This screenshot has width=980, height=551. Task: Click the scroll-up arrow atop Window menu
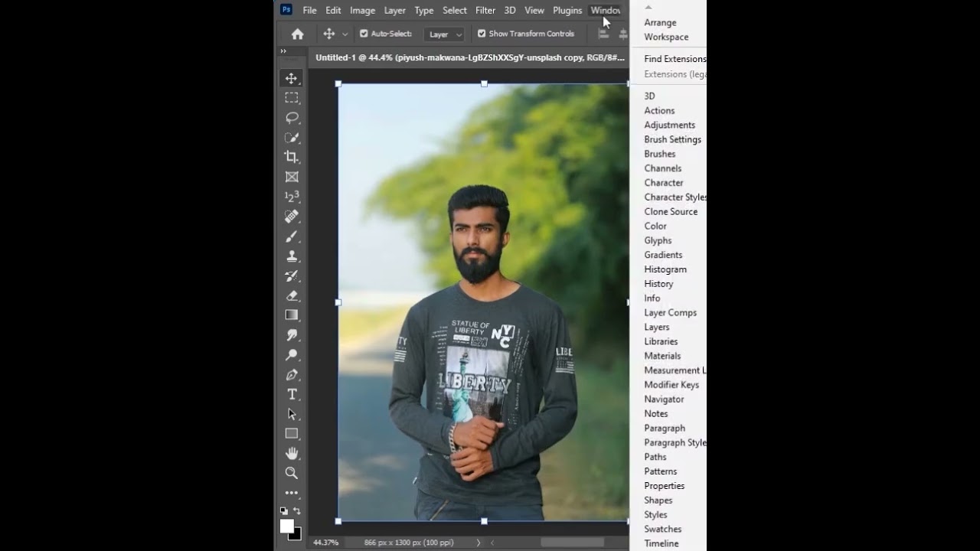[648, 7]
